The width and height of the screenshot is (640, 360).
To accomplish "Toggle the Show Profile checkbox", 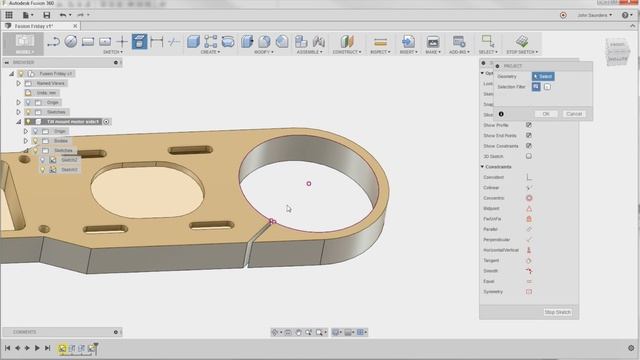I will (529, 125).
